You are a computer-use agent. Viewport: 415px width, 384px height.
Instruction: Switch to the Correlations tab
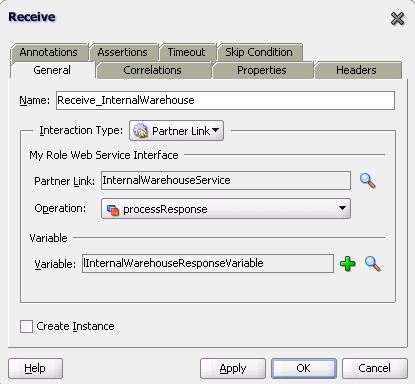tap(153, 70)
